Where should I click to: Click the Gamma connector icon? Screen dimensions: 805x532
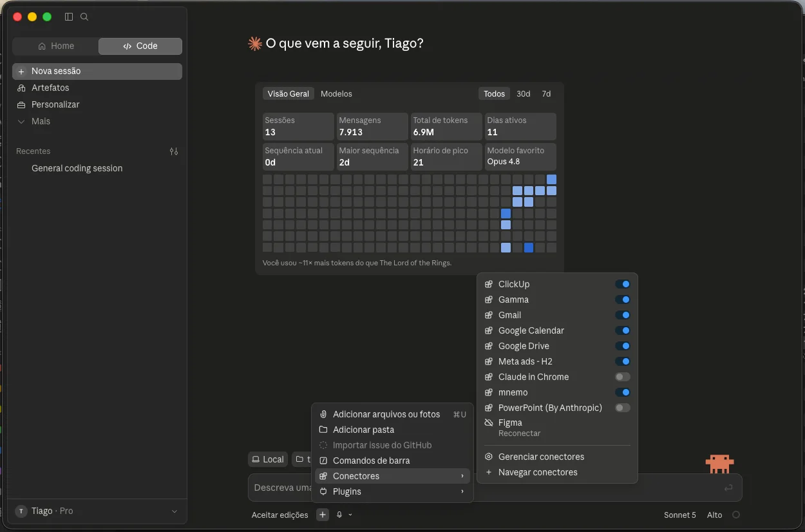(x=489, y=299)
